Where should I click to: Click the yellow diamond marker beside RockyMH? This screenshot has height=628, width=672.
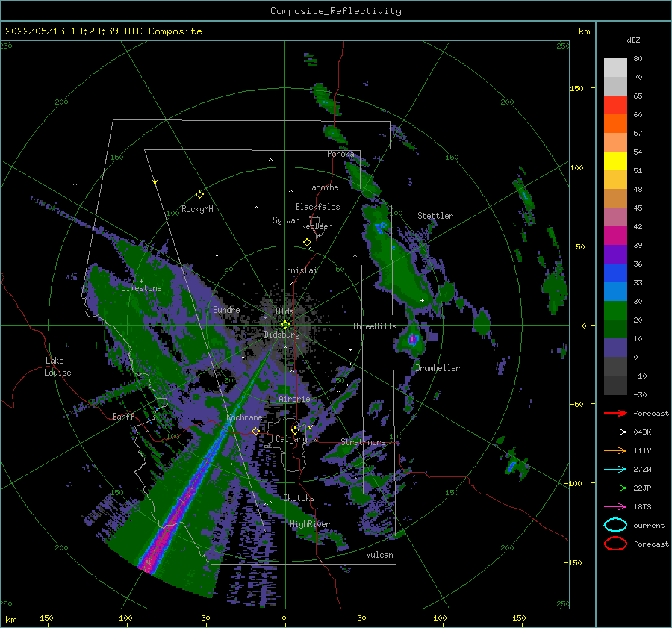point(199,195)
